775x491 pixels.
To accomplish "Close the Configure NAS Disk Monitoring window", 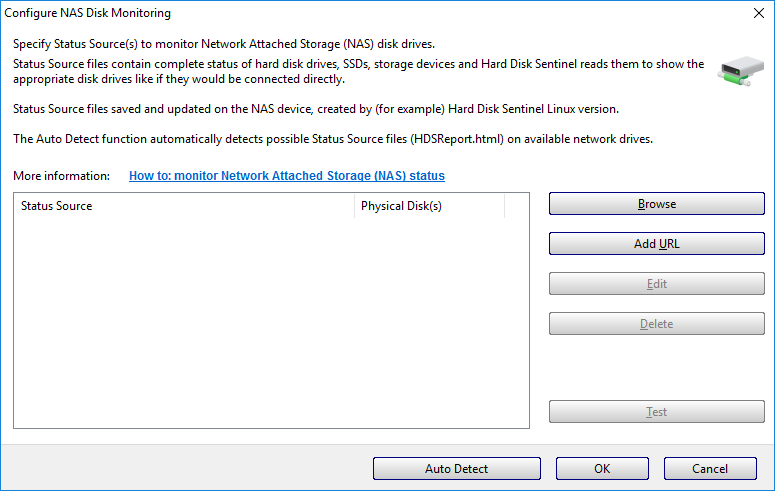I will coord(757,13).
